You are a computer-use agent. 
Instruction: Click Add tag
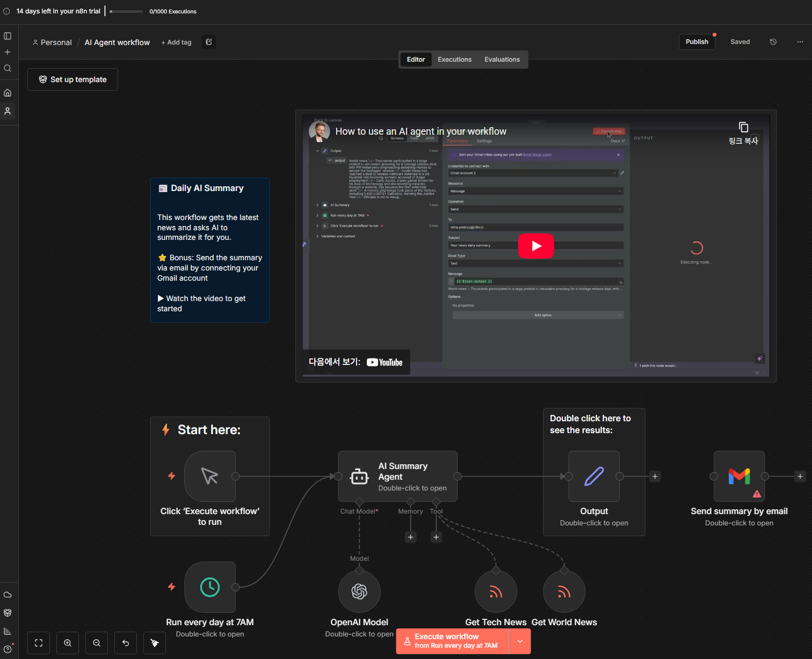coord(176,42)
